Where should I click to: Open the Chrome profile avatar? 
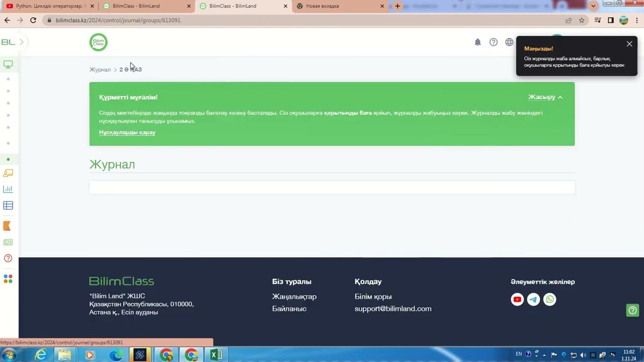click(x=624, y=20)
